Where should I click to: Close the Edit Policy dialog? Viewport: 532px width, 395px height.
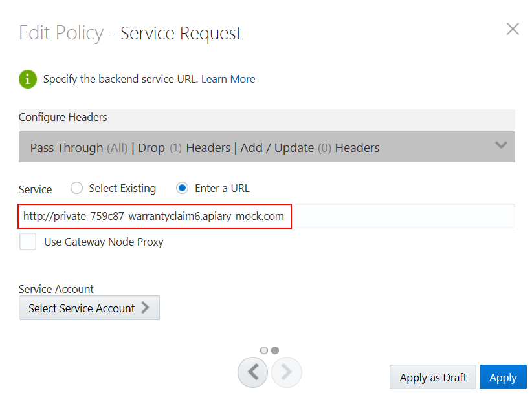pos(513,28)
